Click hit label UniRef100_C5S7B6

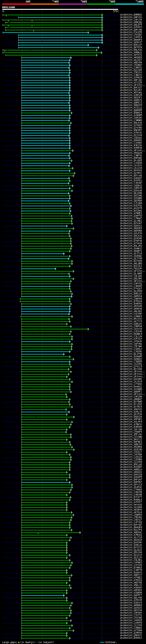coord(131,618)
